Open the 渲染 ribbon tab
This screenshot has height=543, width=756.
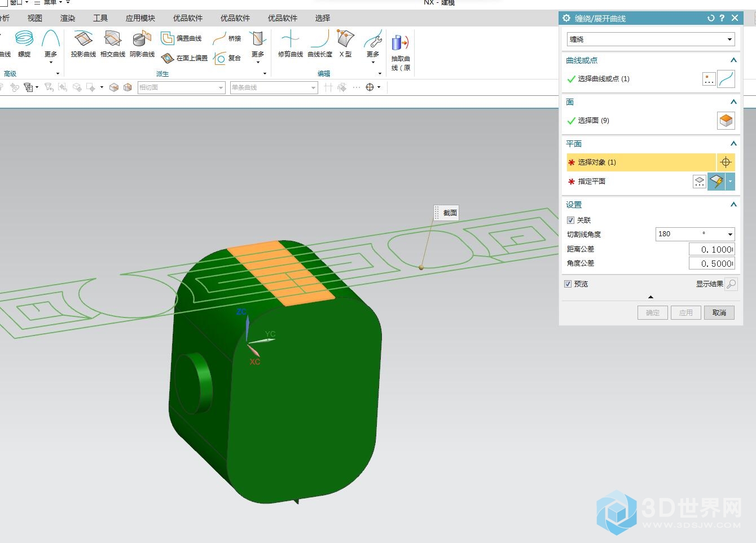(x=68, y=18)
